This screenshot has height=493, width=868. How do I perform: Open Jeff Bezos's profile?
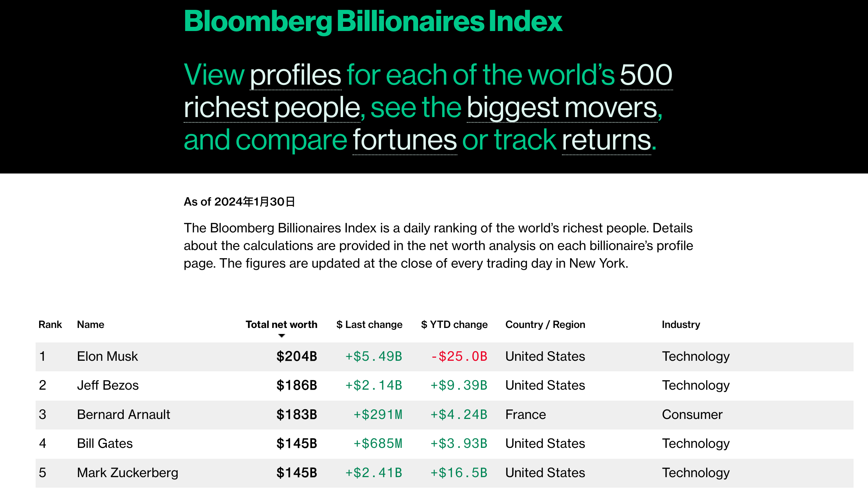click(x=108, y=385)
